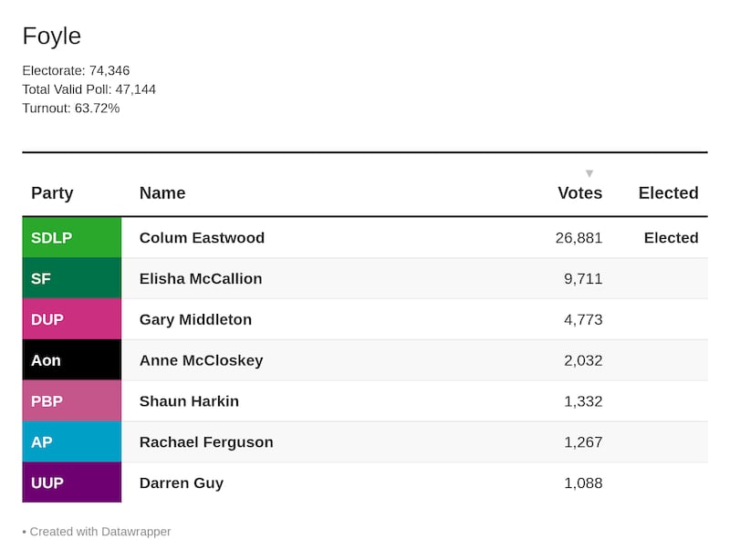The width and height of the screenshot is (730, 560).
Task: Click the Turnout 63.72% text
Action: tap(71, 109)
